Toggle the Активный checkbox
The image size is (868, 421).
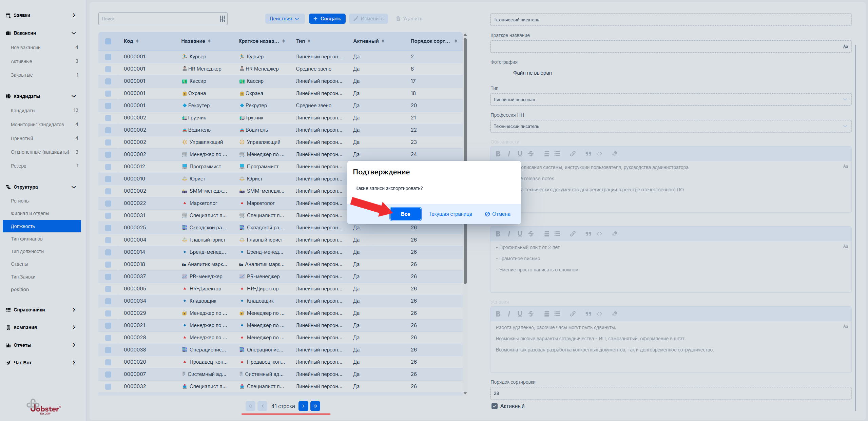[495, 406]
